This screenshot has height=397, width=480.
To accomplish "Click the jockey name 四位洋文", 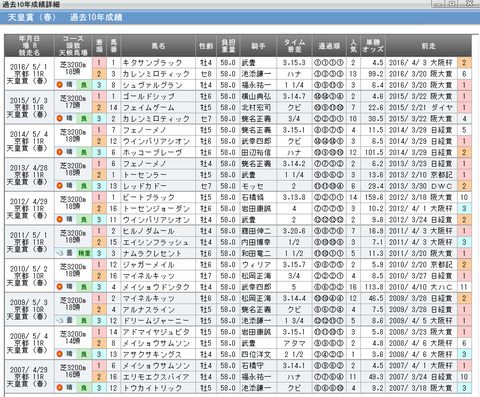I will [256, 354].
